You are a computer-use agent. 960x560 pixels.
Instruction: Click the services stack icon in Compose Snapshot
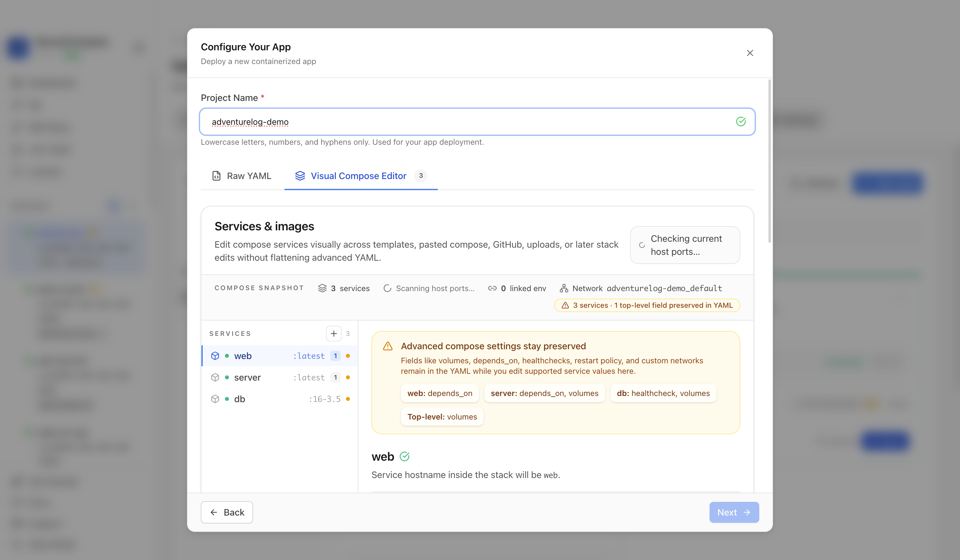click(x=322, y=288)
